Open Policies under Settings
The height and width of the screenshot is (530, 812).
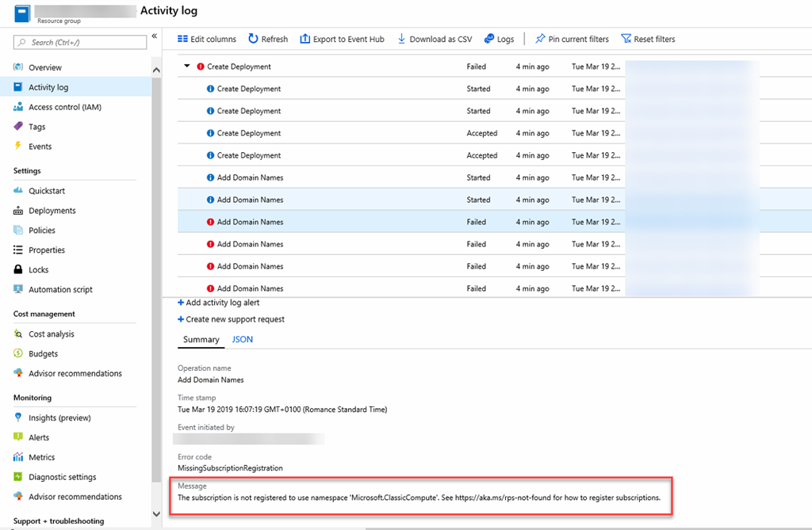41,230
